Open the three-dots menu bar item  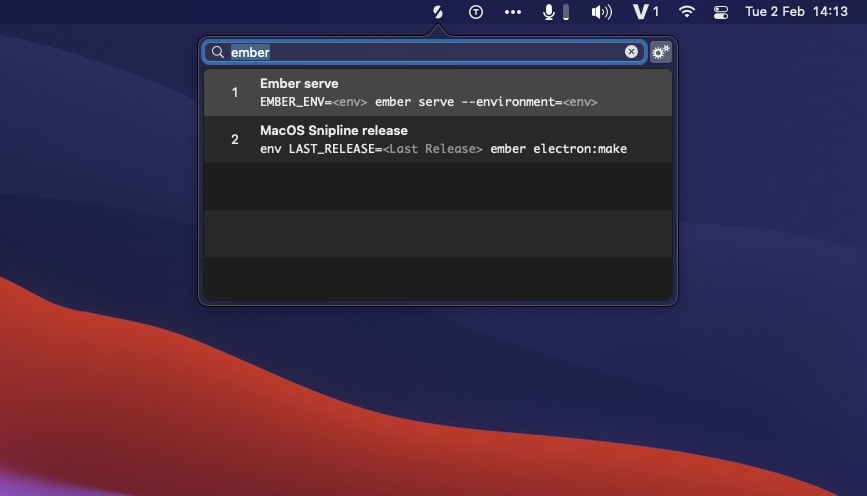(x=513, y=12)
